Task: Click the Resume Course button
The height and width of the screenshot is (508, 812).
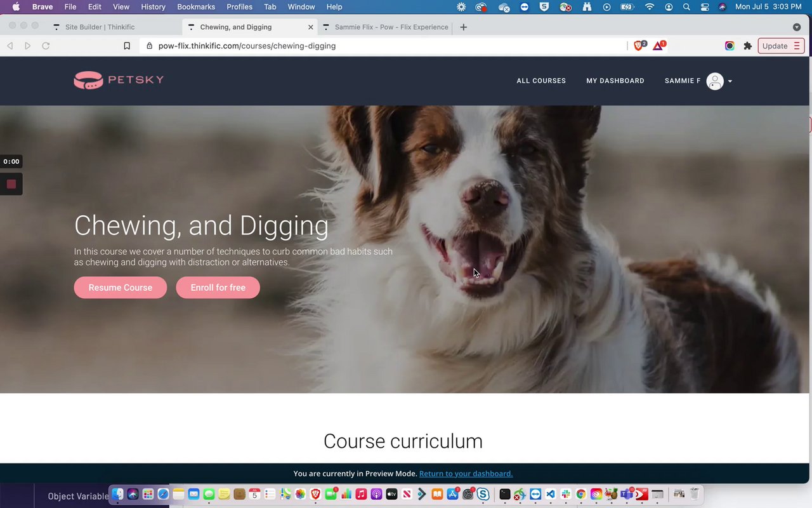Action: pos(121,288)
